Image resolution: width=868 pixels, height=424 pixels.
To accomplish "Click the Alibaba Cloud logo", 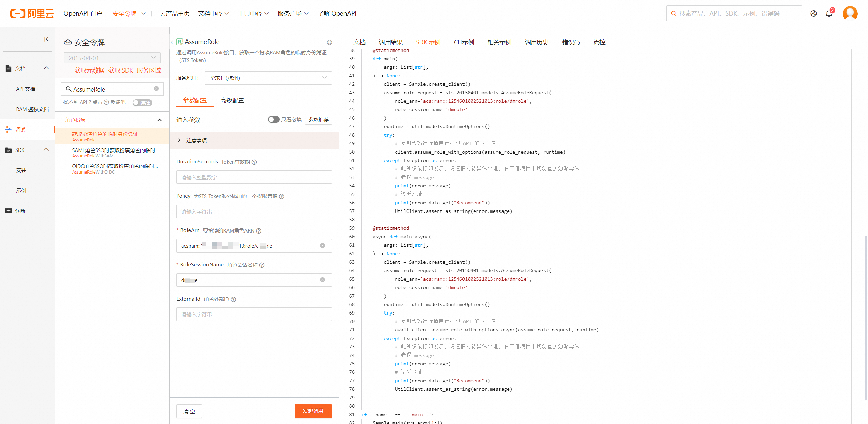I will (x=32, y=14).
